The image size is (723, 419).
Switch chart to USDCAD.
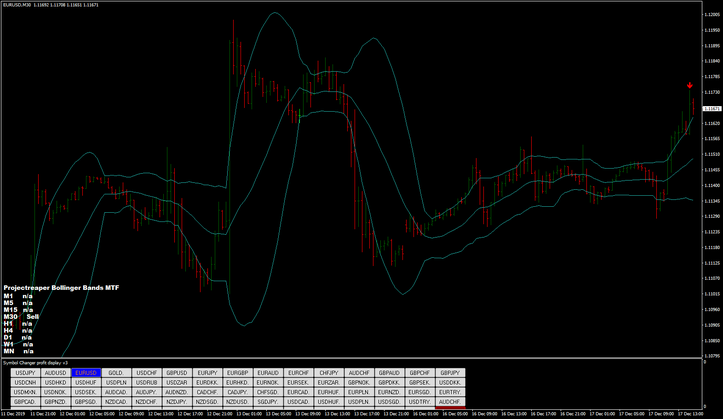(298, 402)
